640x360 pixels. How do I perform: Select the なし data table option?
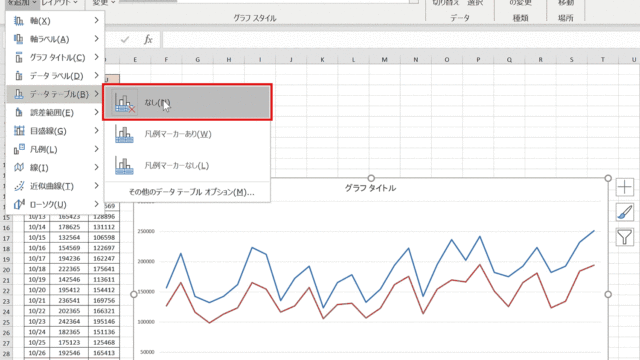(187, 102)
